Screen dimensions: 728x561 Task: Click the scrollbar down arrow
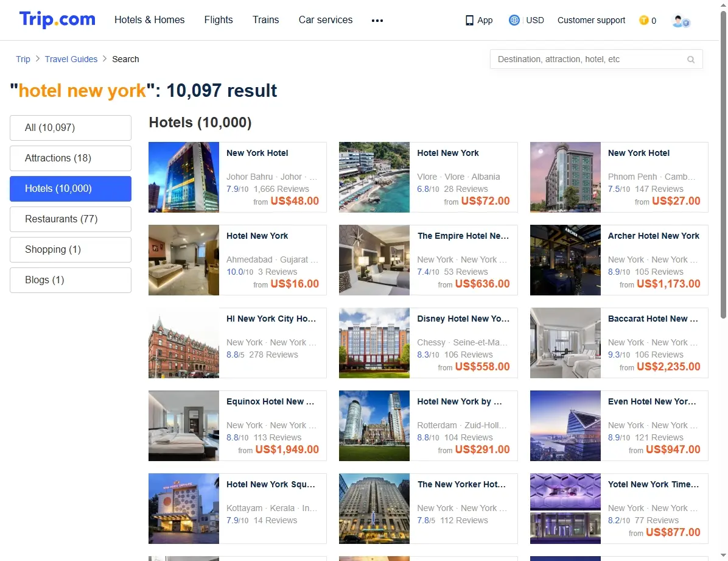coord(723,556)
